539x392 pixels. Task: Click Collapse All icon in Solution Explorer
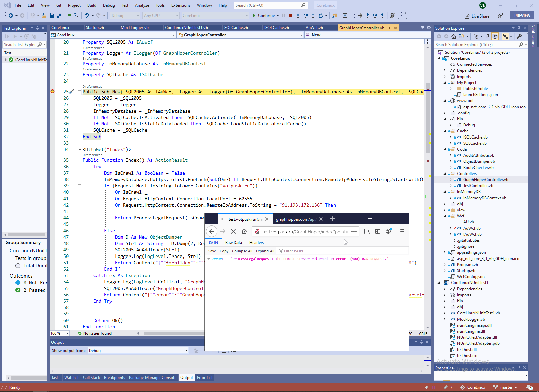click(487, 36)
